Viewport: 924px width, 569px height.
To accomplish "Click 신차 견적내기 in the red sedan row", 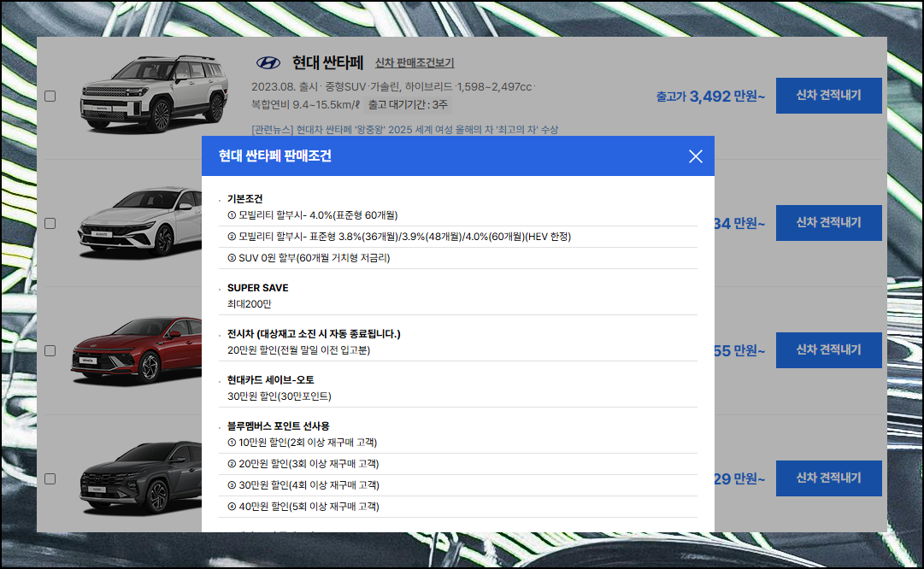I will [828, 350].
